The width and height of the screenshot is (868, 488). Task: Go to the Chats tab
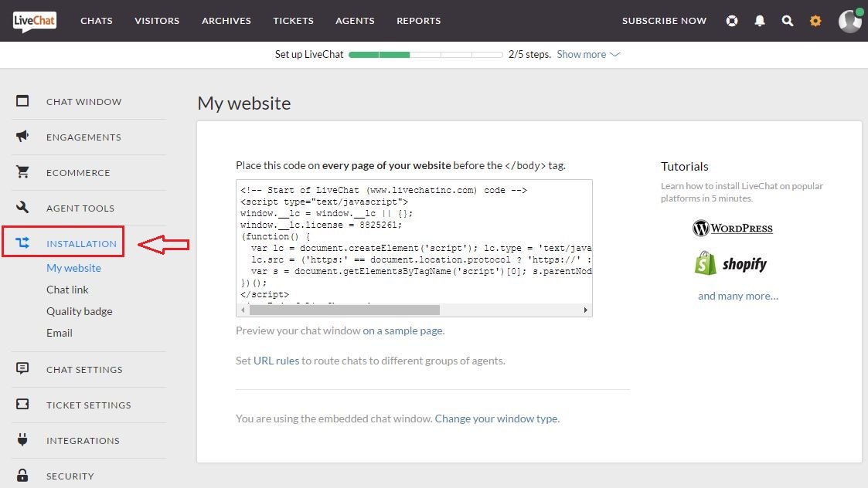pyautogui.click(x=97, y=21)
